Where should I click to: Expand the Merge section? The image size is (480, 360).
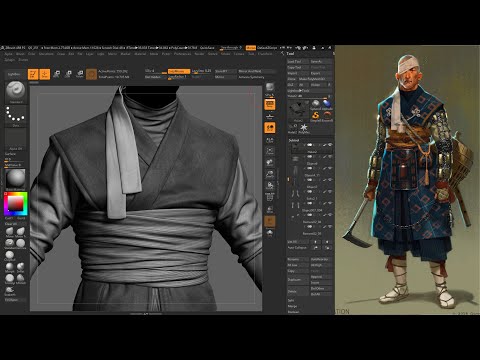pyautogui.click(x=292, y=306)
